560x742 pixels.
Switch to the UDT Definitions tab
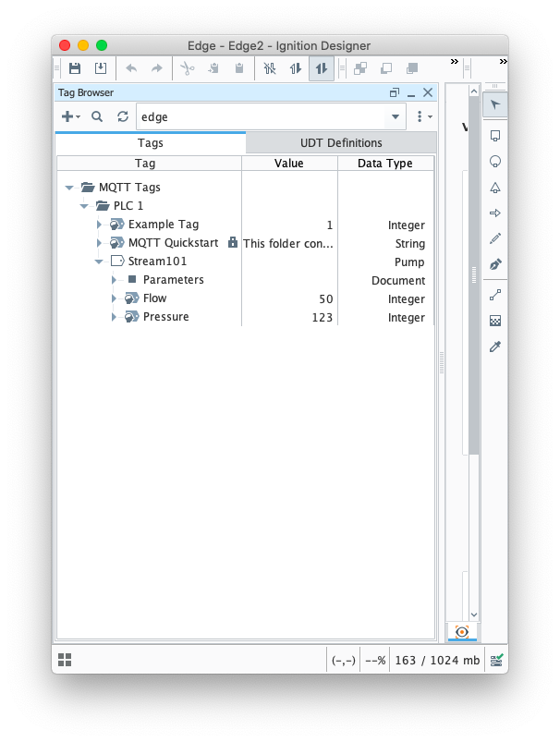click(341, 143)
